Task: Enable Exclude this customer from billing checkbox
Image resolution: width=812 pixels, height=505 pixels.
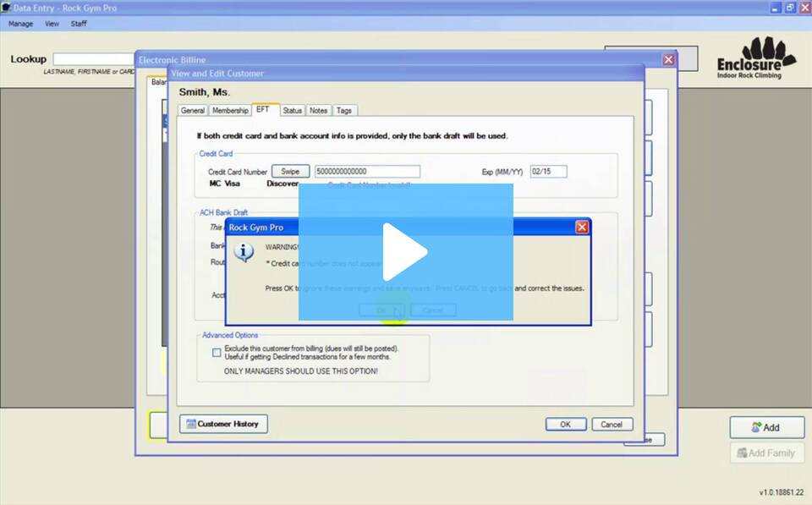Action: tap(217, 353)
